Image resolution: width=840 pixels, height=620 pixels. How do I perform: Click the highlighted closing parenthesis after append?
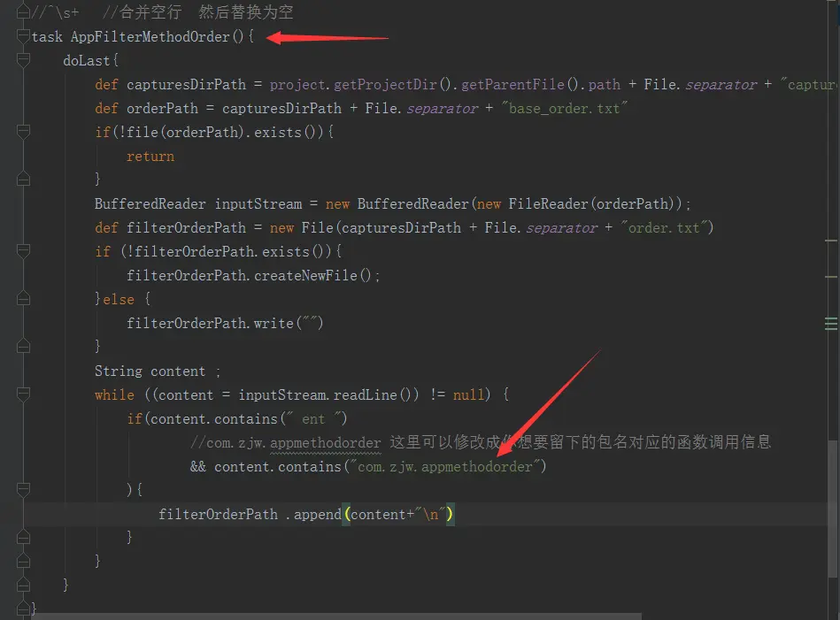(x=450, y=515)
